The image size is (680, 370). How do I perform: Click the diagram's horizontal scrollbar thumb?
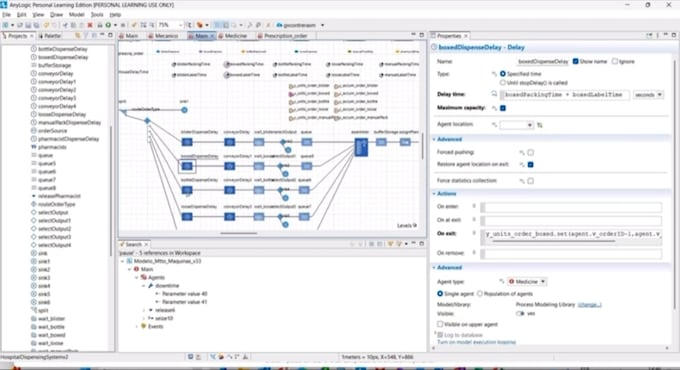[239, 233]
